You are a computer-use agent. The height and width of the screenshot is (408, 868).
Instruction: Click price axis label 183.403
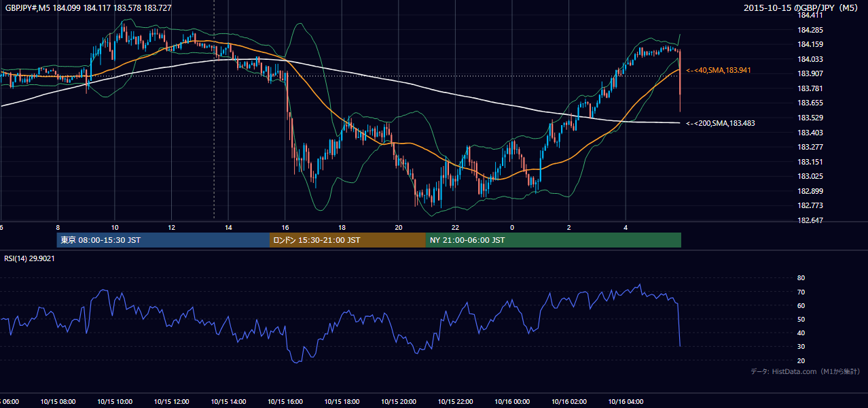tap(810, 132)
